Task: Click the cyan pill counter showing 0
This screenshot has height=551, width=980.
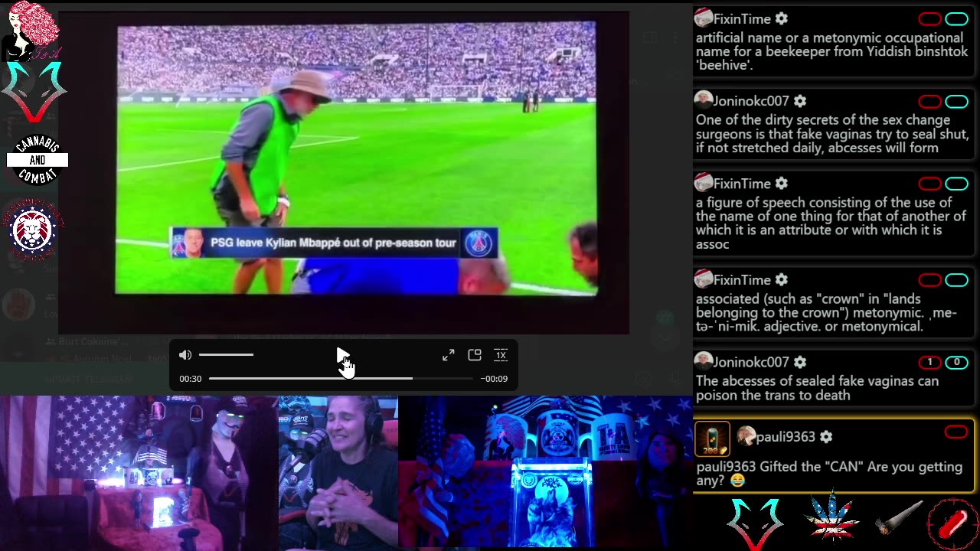Action: click(956, 362)
